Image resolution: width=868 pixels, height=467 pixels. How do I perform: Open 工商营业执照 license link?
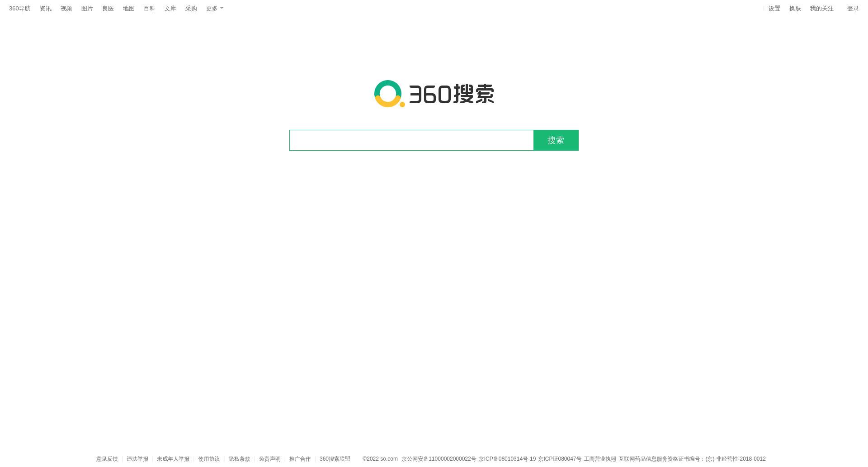600,459
